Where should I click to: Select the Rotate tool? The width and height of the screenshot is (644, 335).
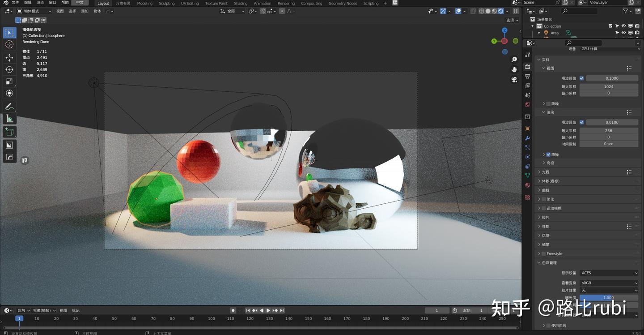9,70
